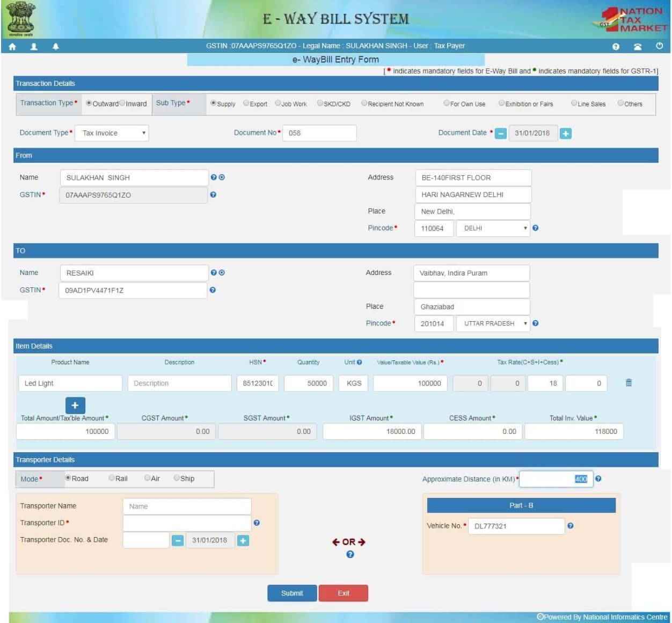
Task: Open user profile icon in top bar
Action: coord(34,47)
